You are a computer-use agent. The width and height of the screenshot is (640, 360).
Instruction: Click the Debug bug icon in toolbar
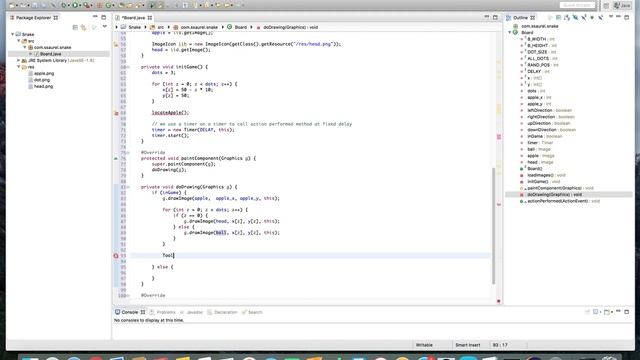click(64, 5)
